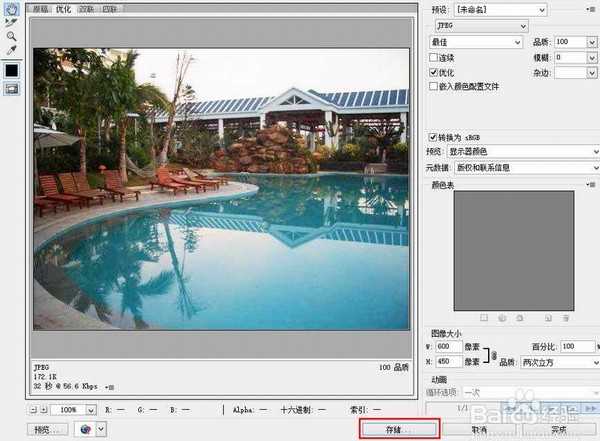Toggle the 转换为 sRGB checkbox
This screenshot has height=441, width=600.
(433, 136)
